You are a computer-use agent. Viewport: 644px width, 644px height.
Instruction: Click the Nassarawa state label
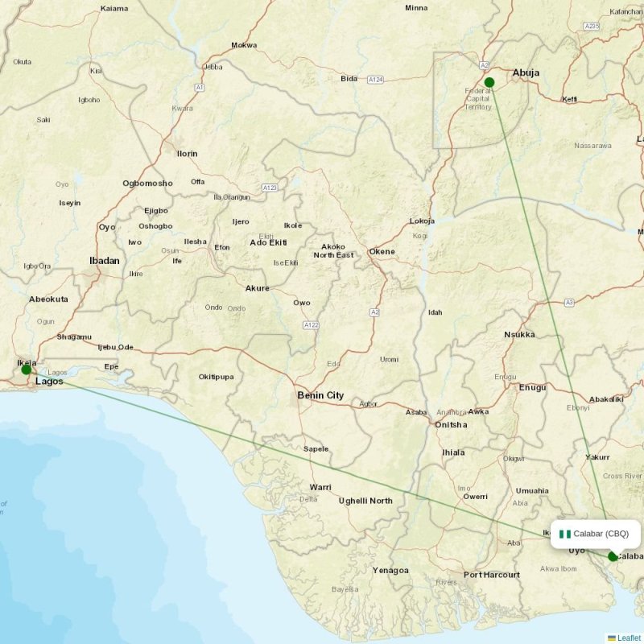(592, 146)
